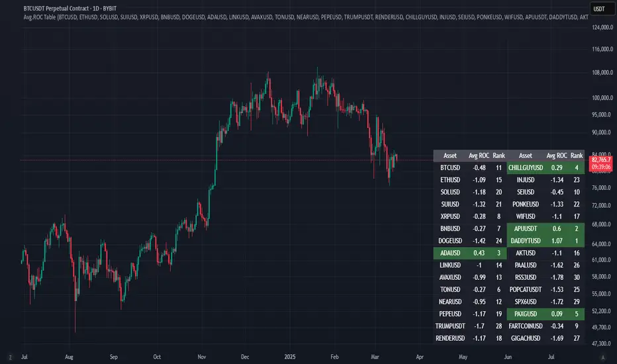Toggle the auto-scale A button
617x364 pixels.
[600, 355]
